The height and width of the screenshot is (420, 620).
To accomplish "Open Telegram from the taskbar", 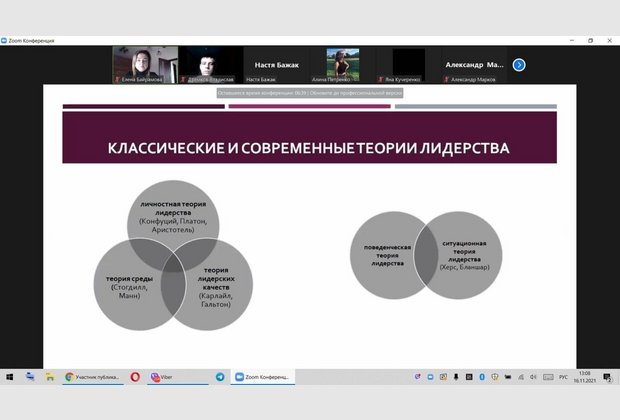I will [x=220, y=377].
